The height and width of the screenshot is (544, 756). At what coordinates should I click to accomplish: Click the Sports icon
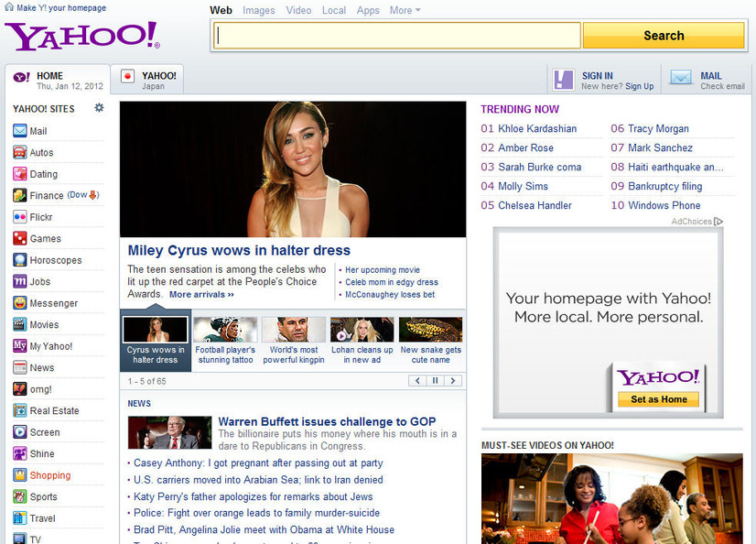pyautogui.click(x=20, y=496)
